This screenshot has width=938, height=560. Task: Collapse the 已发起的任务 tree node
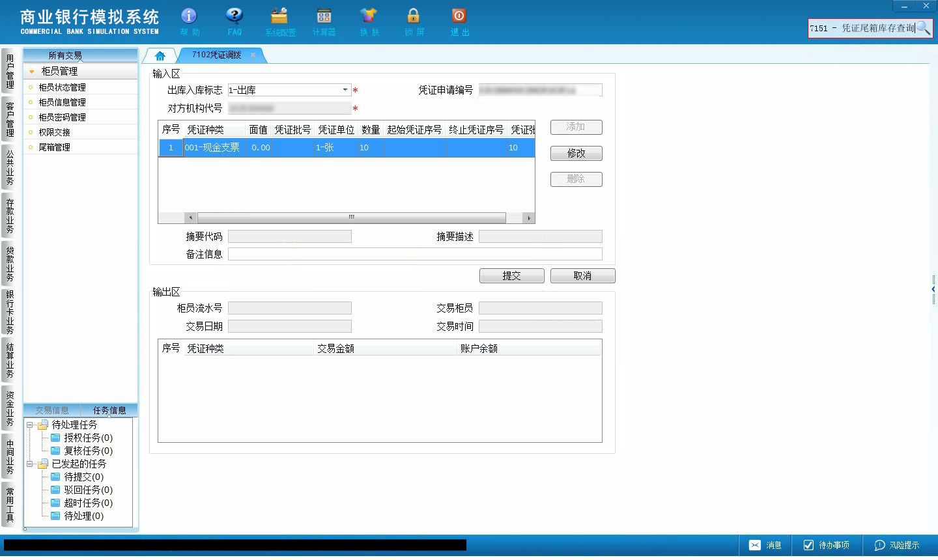(x=30, y=464)
